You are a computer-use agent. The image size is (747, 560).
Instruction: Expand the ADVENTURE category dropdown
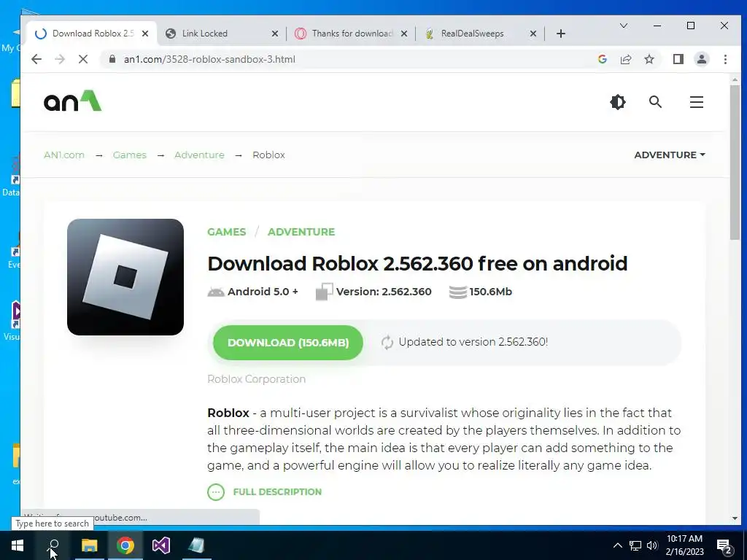click(x=670, y=155)
